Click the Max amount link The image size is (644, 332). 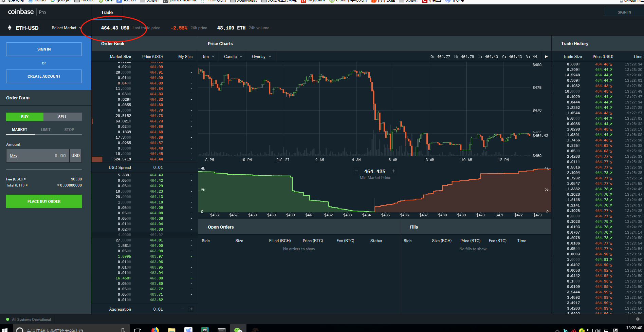(14, 156)
